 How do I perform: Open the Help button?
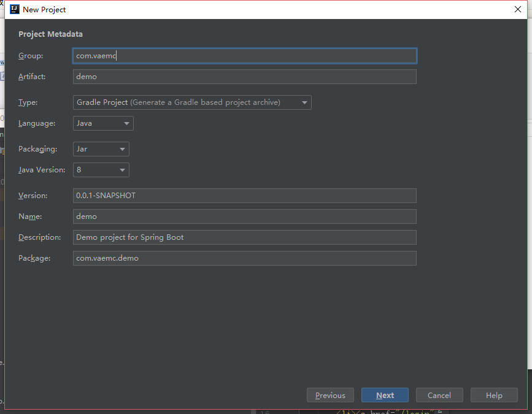click(494, 395)
